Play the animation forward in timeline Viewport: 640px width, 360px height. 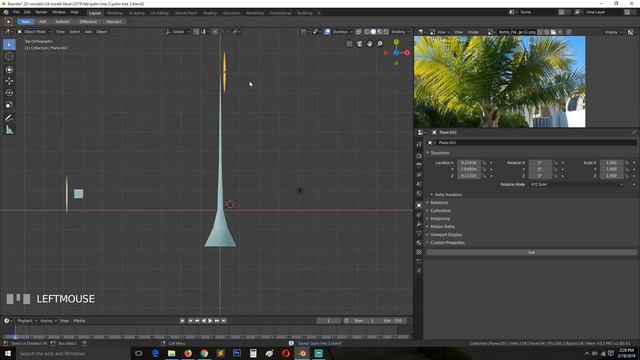point(210,321)
